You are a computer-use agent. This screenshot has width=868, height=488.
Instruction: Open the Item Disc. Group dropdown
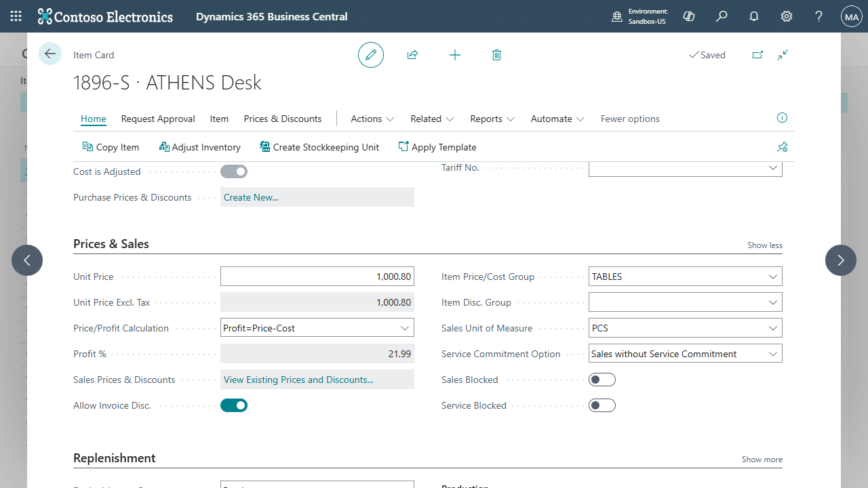click(x=773, y=302)
